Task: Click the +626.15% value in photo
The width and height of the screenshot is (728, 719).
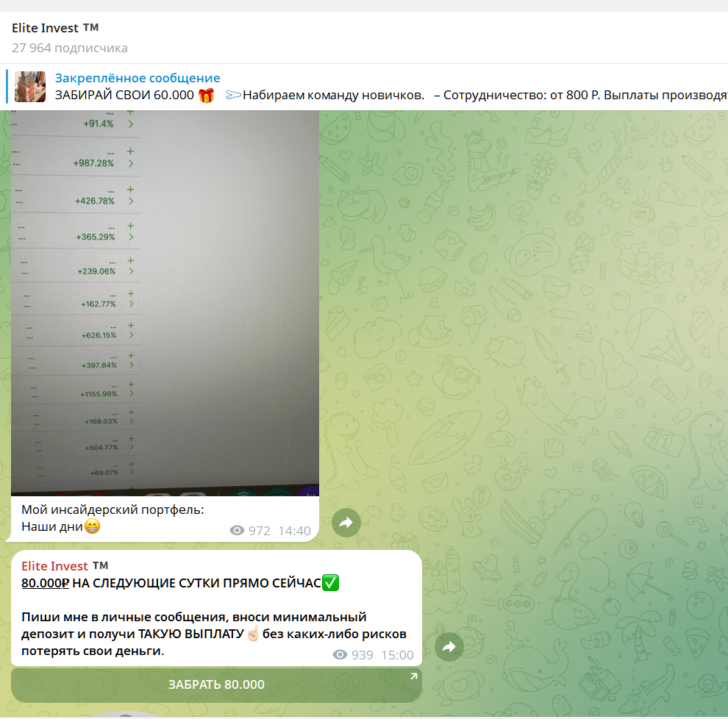Action: coord(99,335)
